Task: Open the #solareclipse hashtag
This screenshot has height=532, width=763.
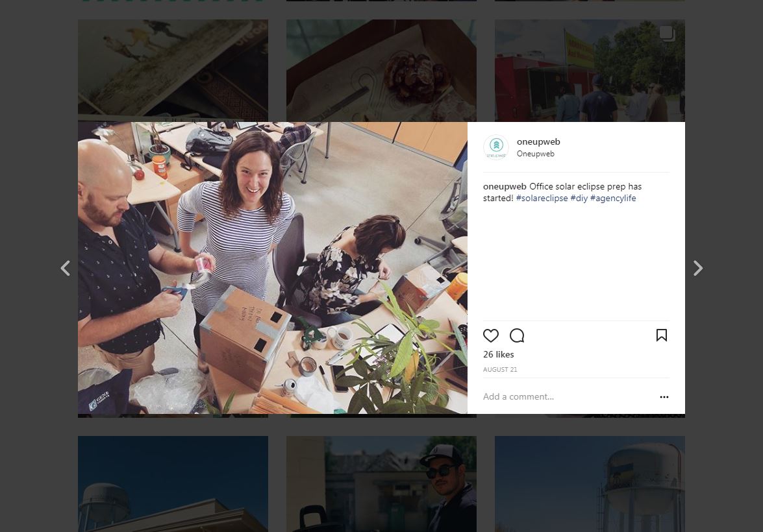Action: coord(542,198)
